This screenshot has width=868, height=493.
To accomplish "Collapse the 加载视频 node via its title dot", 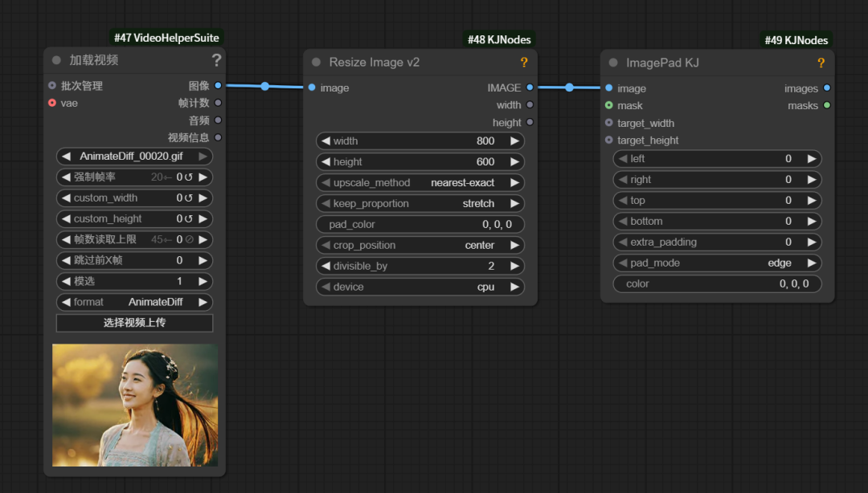I will [x=55, y=60].
